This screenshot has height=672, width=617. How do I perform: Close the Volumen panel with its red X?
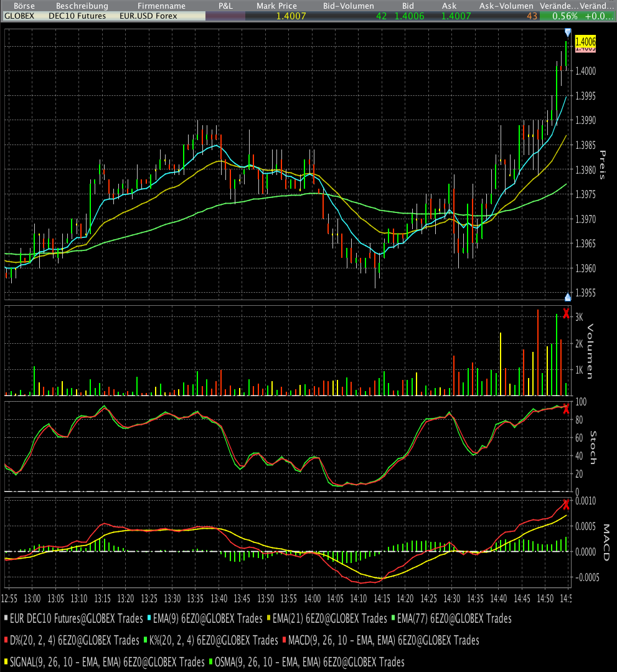566,314
